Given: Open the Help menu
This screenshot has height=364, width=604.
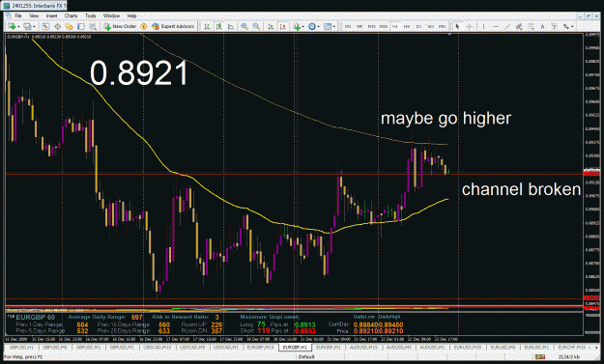Looking at the screenshot, I should point(131,15).
